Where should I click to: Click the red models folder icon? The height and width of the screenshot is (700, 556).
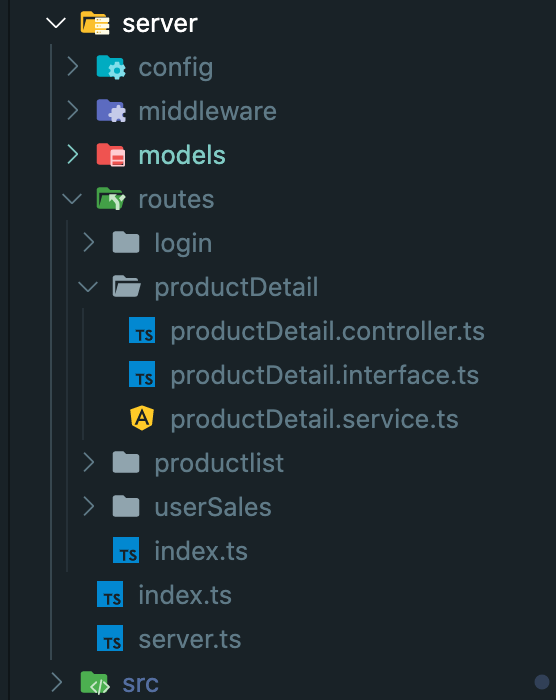click(x=111, y=154)
